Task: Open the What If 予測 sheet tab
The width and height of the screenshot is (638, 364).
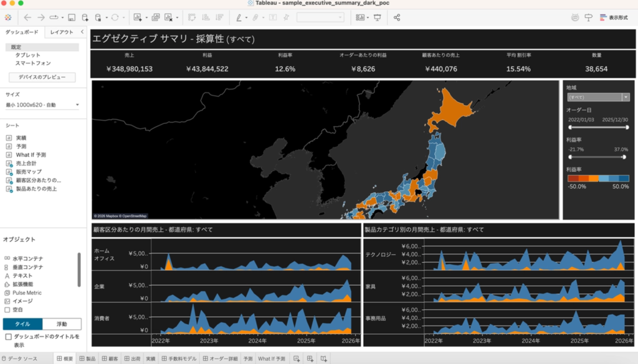Action: click(x=272, y=359)
